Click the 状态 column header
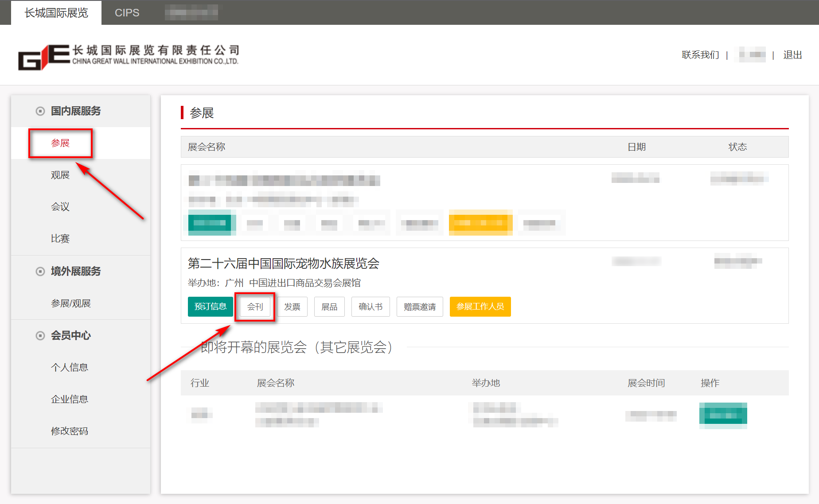This screenshot has width=819, height=504. click(737, 147)
